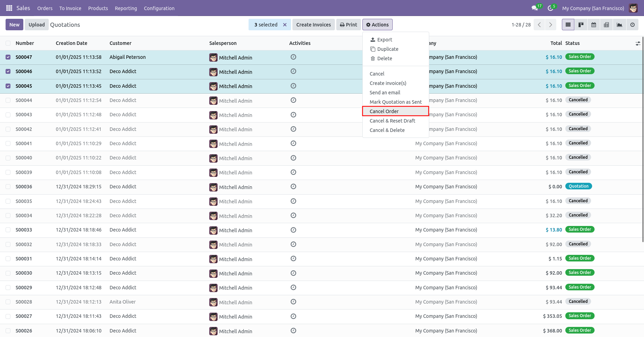
Task: Uncheck the checkbox for order S00046
Action: (x=8, y=71)
